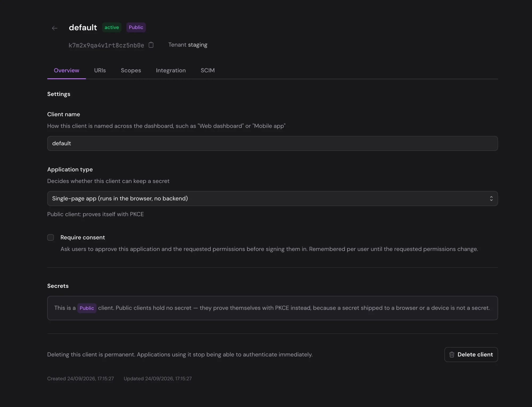
Task: Tick the Require consent checkbox
Action: tap(51, 238)
